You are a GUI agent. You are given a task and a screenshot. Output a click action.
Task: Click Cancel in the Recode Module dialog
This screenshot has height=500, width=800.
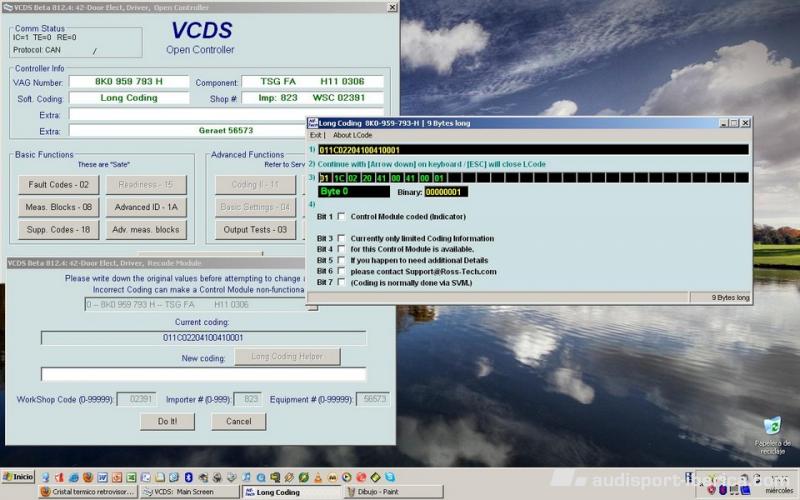tap(239, 421)
